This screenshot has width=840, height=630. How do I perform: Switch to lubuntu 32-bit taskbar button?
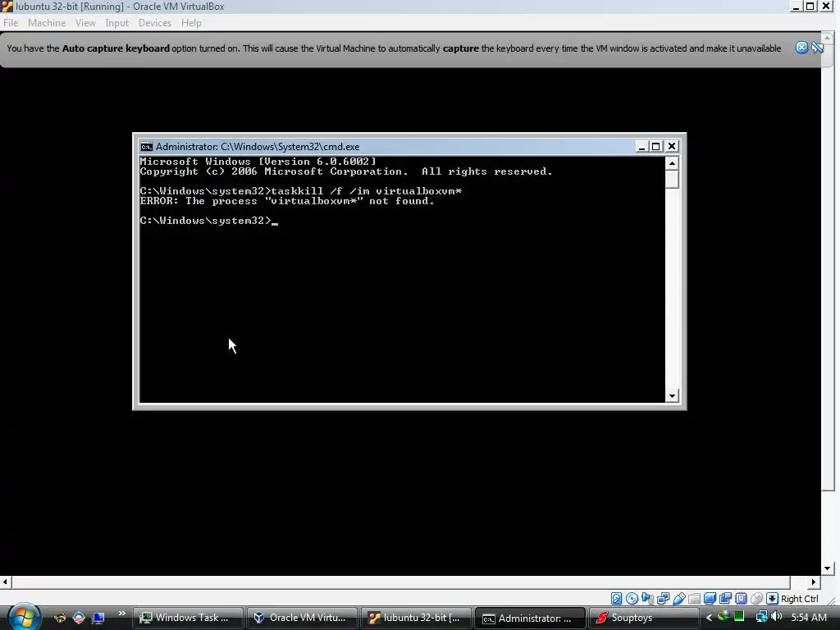(416, 618)
